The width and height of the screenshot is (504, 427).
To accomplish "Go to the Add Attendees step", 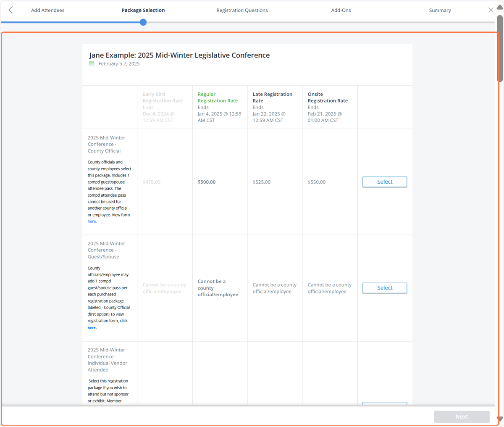I will pos(47,10).
